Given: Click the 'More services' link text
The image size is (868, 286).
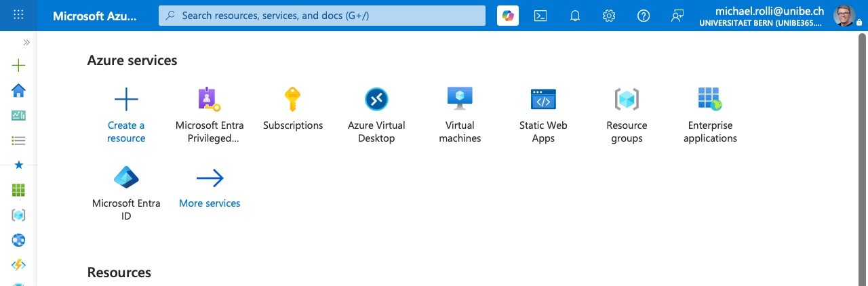Looking at the screenshot, I should 210,203.
